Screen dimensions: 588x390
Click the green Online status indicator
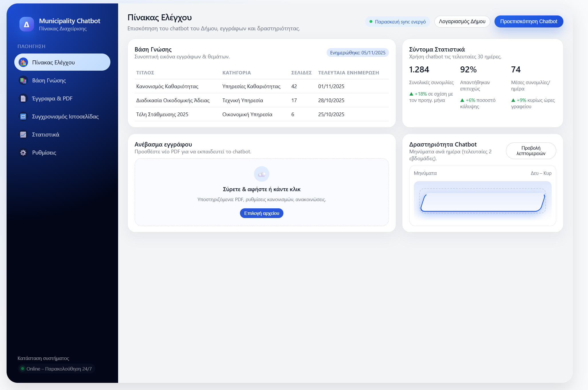pos(23,369)
